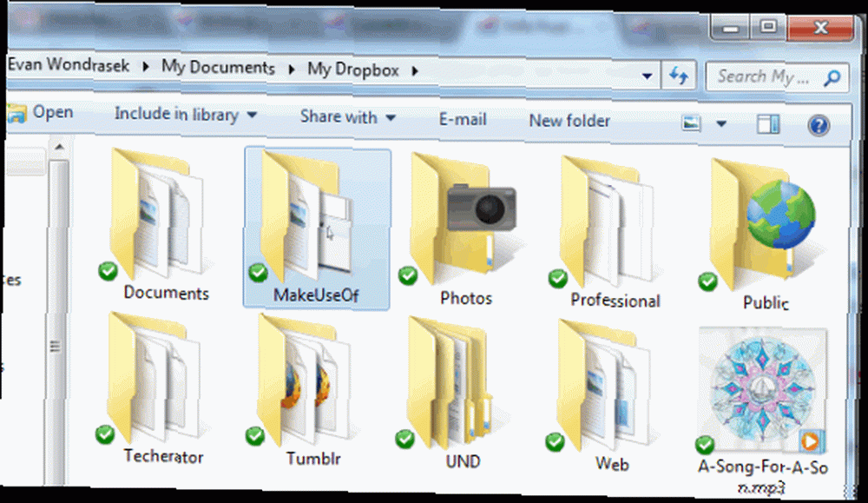
Task: Go to Evan Wondrasek in the address bar
Action: [x=69, y=65]
